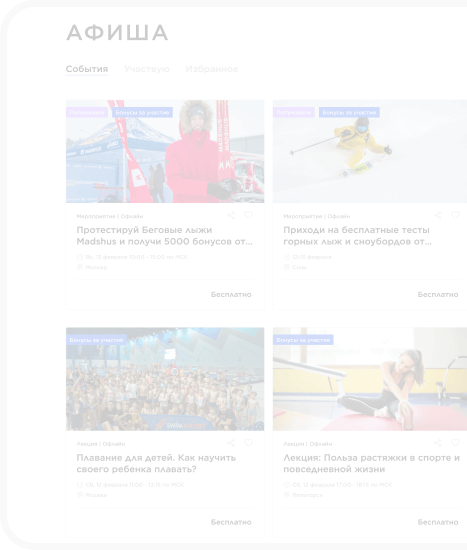Screen dimensions: 467x550
Task: Switch to the Участвую tab
Action: pyautogui.click(x=147, y=69)
